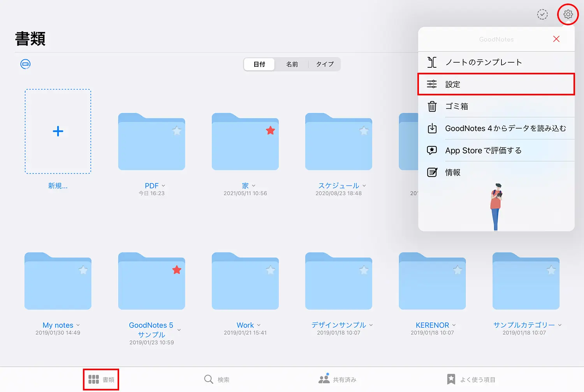Open the サンプルカテゴリー folder thumbnail

(x=526, y=281)
